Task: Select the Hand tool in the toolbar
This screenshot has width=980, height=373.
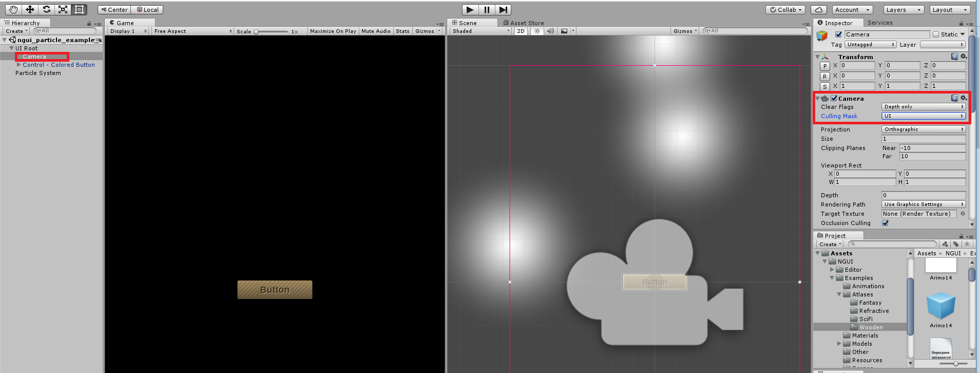Action: pyautogui.click(x=13, y=9)
